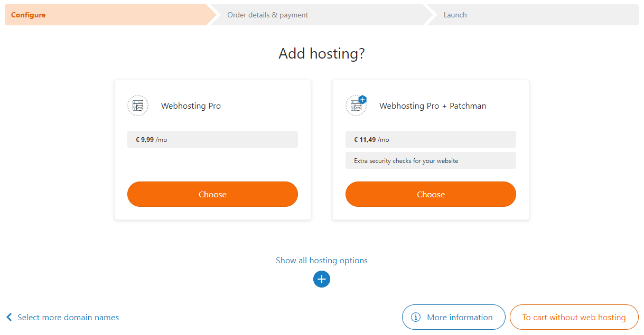Screen dimensions: 644x335
Task: Click the back chevron beside Select more domain names
Action: point(9,317)
